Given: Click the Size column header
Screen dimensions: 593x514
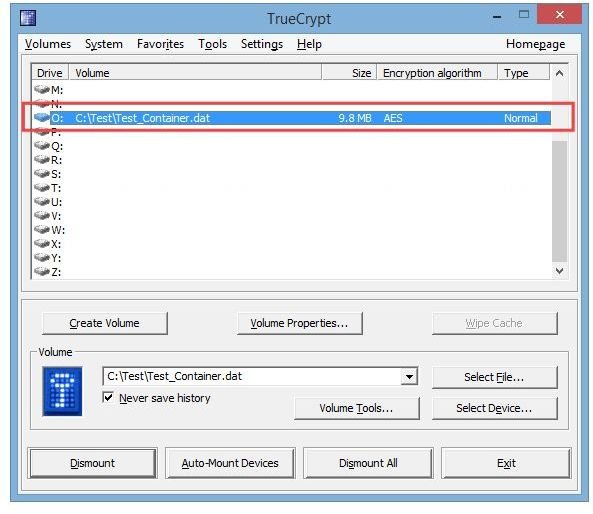Looking at the screenshot, I should tap(349, 73).
